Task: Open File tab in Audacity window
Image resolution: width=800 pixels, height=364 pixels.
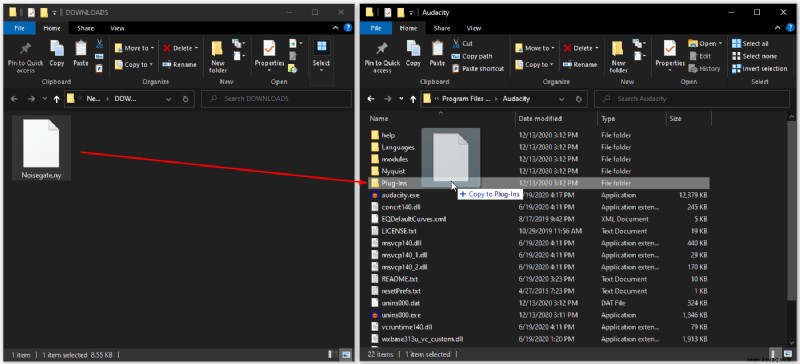Action: coord(376,28)
